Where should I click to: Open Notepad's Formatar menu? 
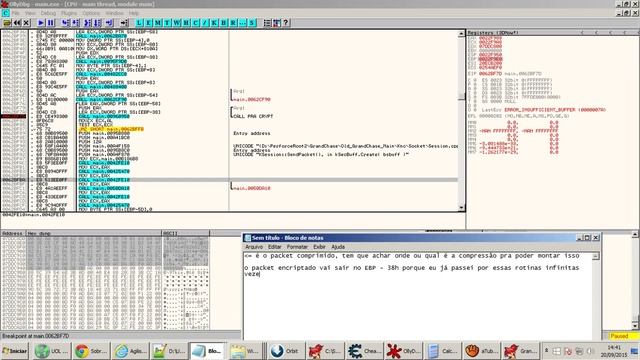coord(297,247)
